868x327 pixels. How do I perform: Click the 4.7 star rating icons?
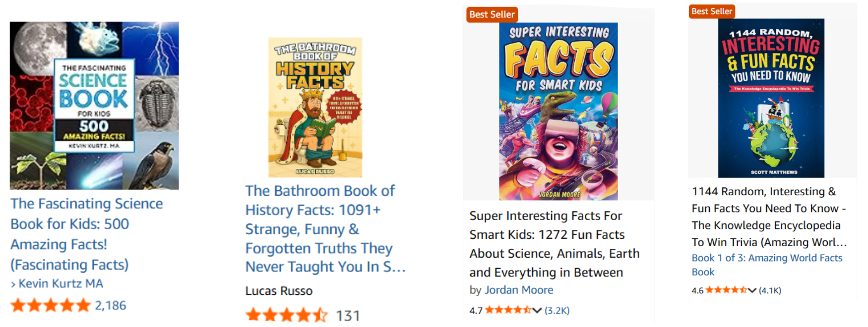click(508, 310)
